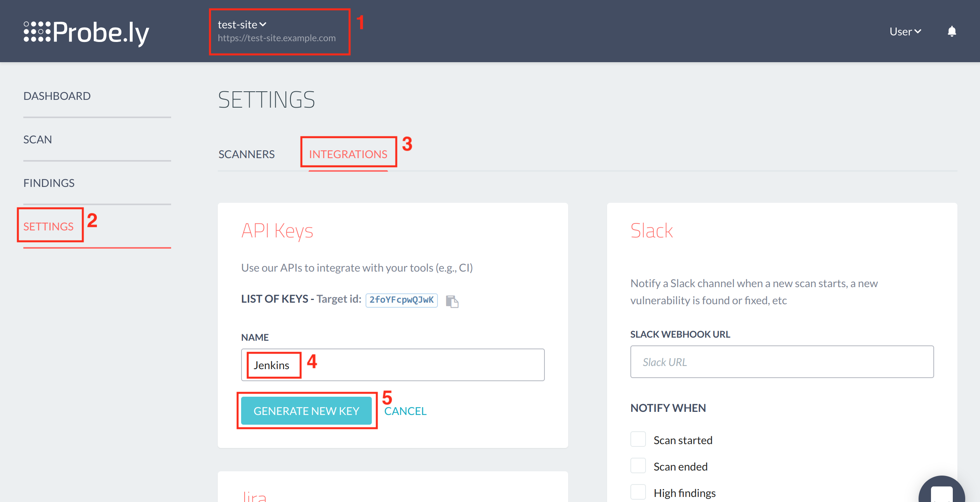Click the Probe.ly logo
Screen dimensions: 980x502
point(86,32)
